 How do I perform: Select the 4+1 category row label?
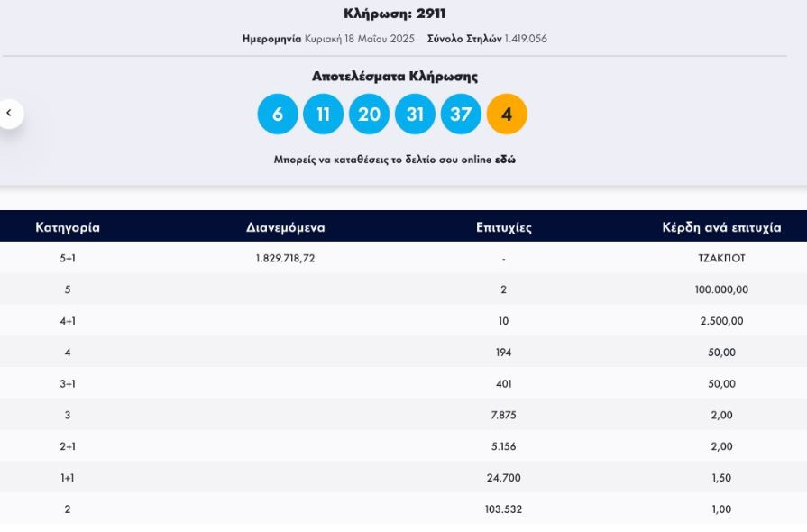[x=68, y=321]
